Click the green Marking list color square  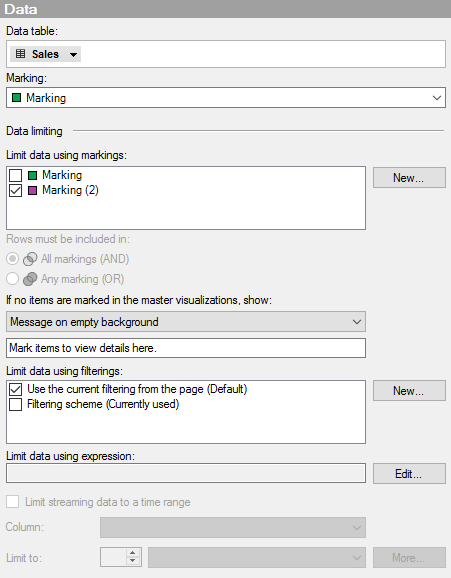pyautogui.click(x=32, y=175)
